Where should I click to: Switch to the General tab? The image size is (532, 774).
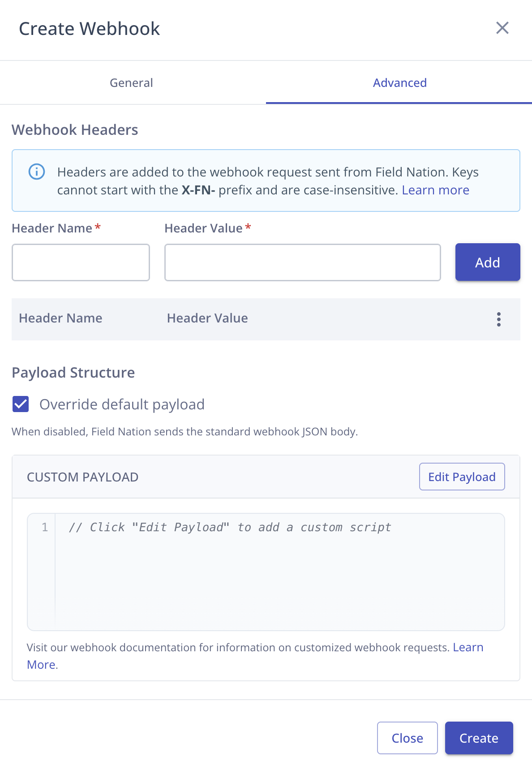[x=131, y=83]
